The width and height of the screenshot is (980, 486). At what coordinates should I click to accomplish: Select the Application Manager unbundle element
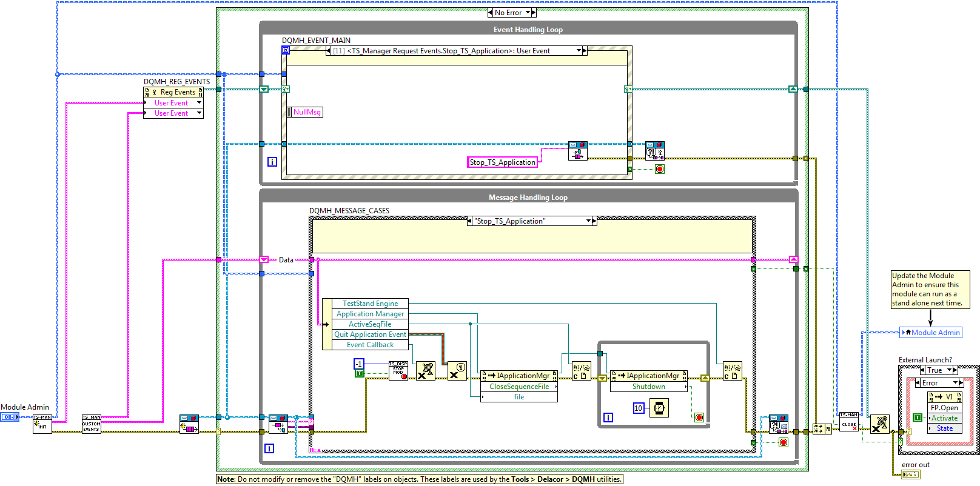(370, 314)
